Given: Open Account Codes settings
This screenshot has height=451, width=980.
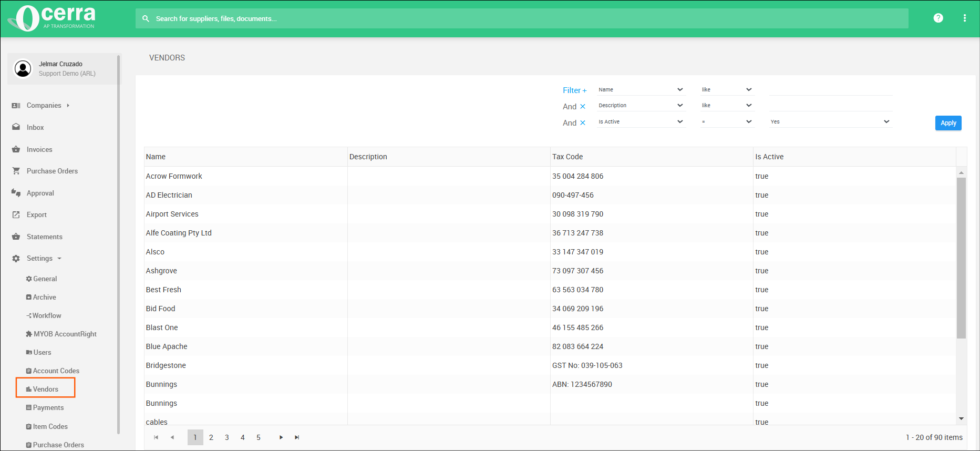Looking at the screenshot, I should coord(53,371).
